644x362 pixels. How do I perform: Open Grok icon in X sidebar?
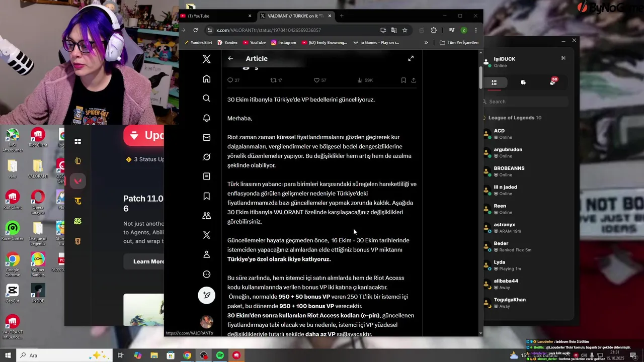206,157
